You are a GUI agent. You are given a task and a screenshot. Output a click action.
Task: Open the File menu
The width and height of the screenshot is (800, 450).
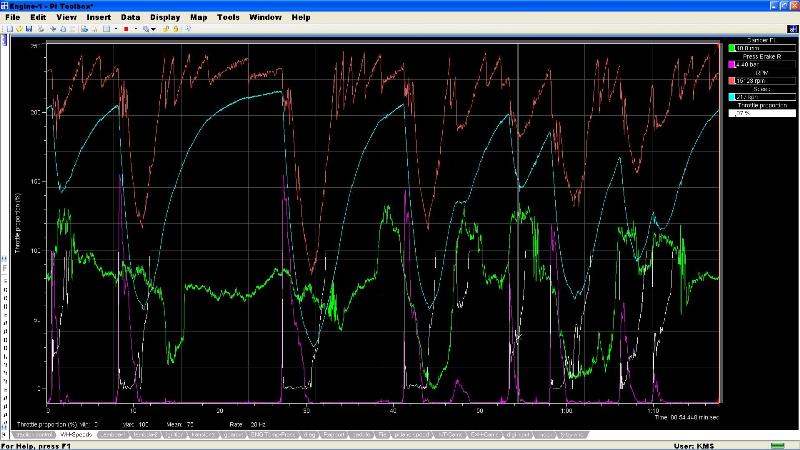click(x=12, y=17)
